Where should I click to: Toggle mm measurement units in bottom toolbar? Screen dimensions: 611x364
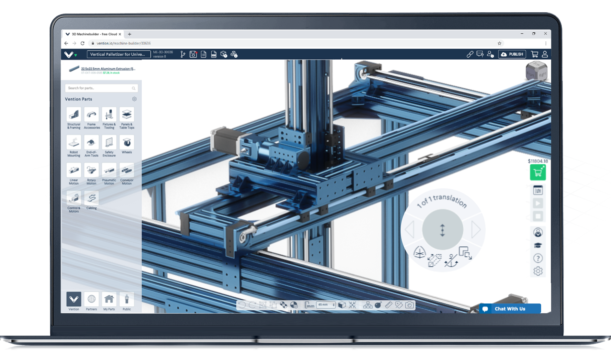(x=310, y=305)
